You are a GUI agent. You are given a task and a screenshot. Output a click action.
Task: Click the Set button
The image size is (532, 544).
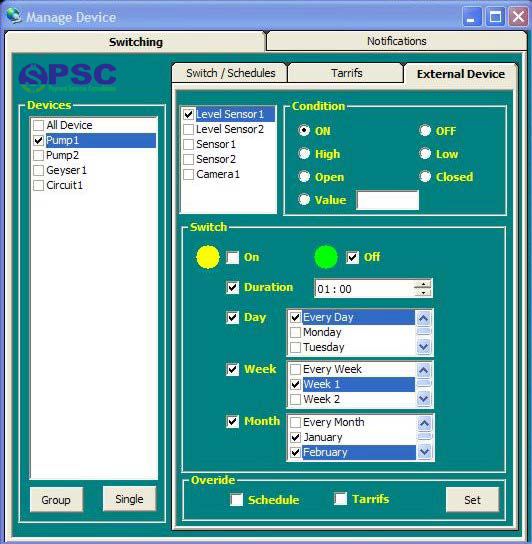coord(472,500)
